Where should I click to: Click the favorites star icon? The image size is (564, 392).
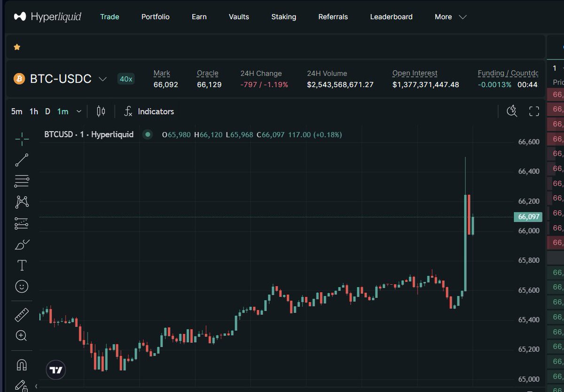pos(17,47)
